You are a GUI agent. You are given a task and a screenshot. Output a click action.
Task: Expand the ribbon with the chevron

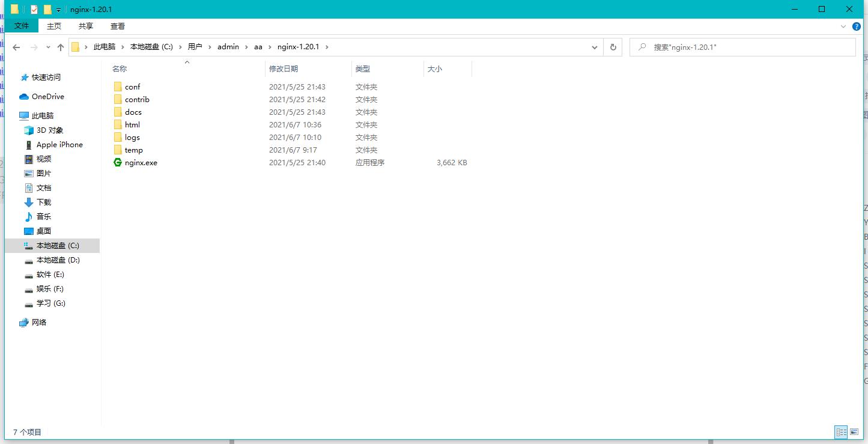click(844, 26)
